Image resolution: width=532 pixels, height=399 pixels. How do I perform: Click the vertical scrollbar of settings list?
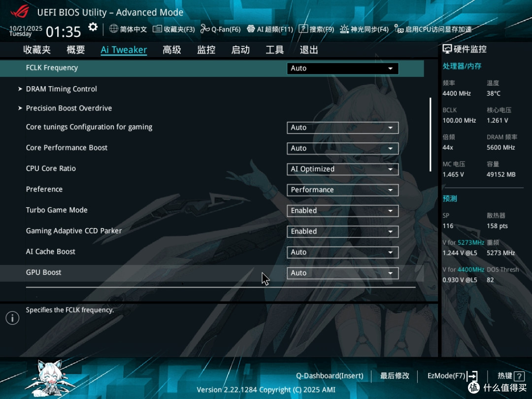coord(430,134)
